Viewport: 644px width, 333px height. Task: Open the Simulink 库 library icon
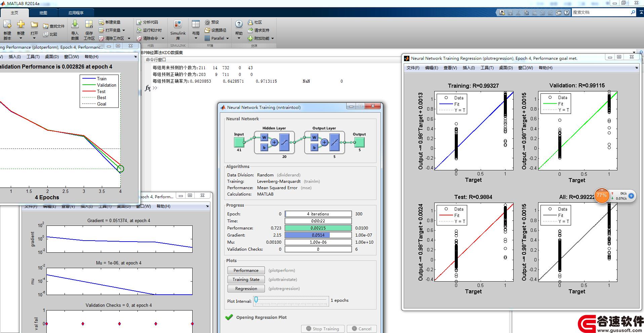(178, 24)
